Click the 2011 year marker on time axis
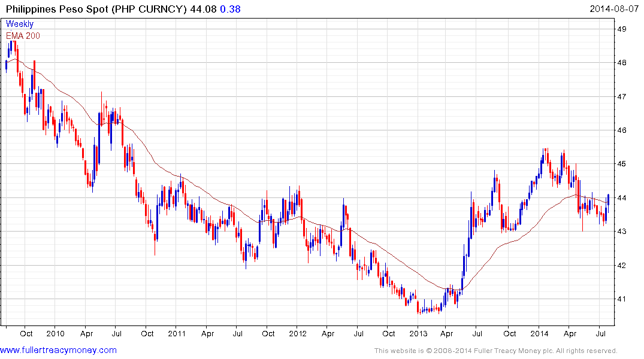The height and width of the screenshot is (359, 644). click(x=177, y=333)
